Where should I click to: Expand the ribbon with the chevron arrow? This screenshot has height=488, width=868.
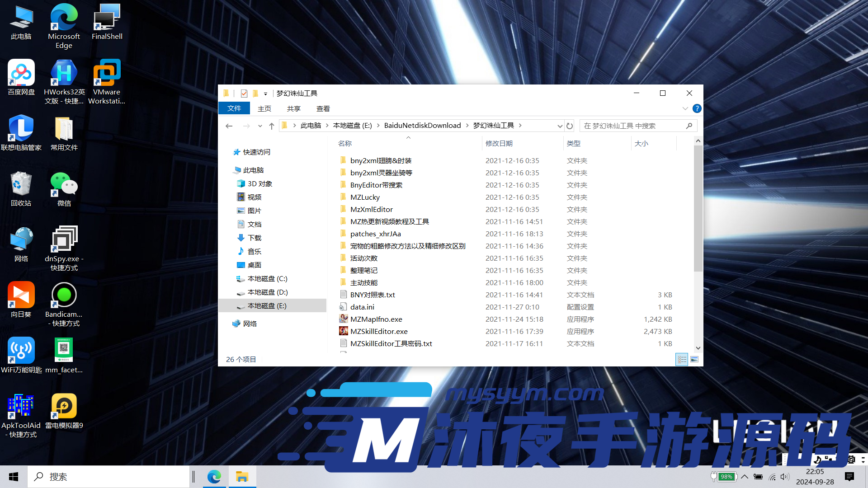tap(685, 108)
